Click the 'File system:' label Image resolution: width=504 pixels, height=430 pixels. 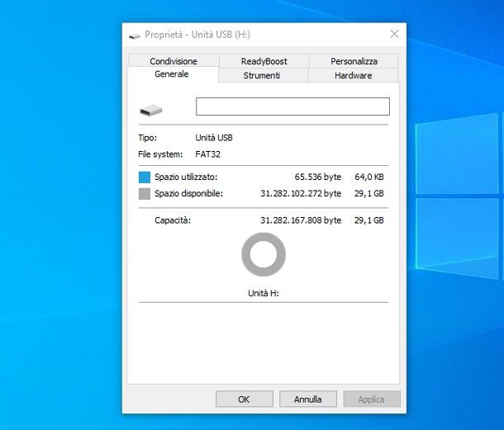point(160,154)
